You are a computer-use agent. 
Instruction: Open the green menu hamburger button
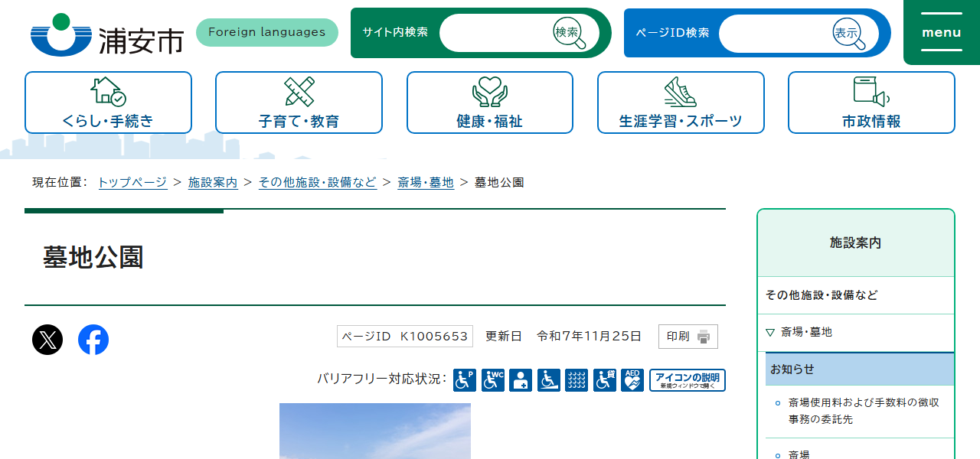click(942, 32)
